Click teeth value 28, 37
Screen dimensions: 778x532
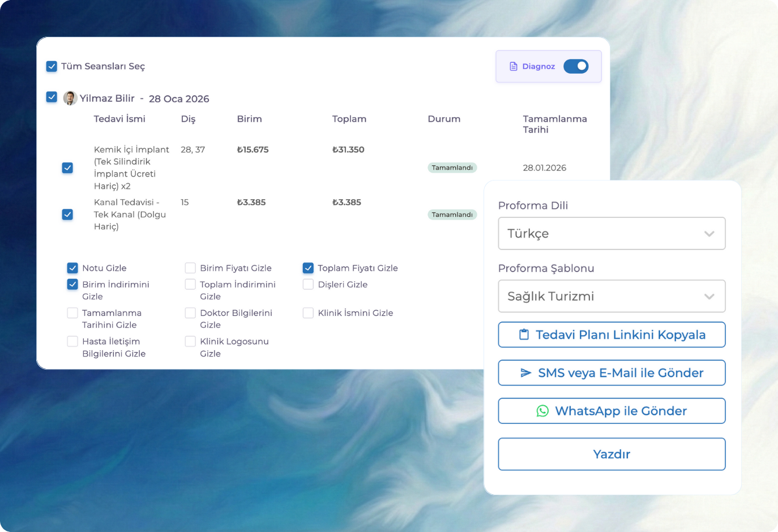(x=193, y=149)
